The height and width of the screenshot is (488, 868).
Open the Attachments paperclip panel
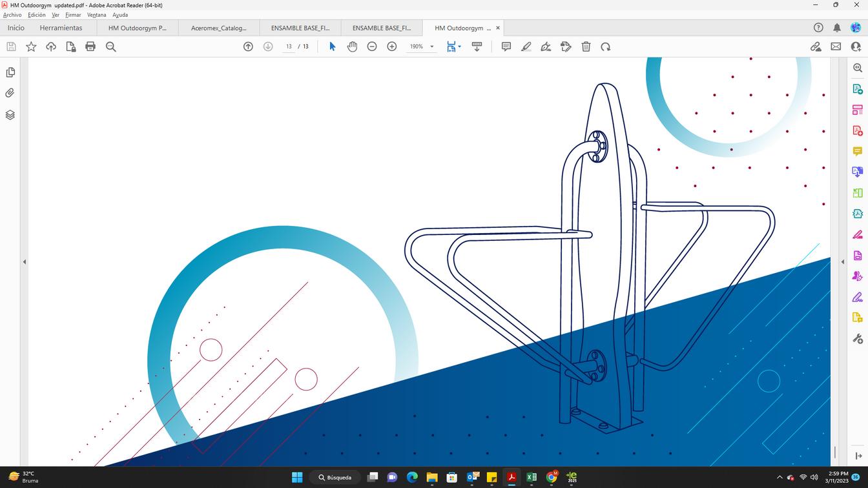10,93
